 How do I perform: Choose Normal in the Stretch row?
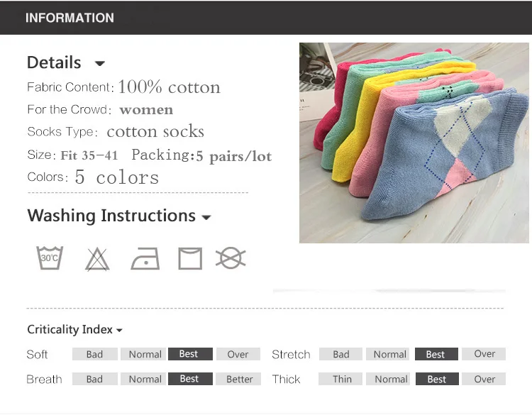(388, 354)
